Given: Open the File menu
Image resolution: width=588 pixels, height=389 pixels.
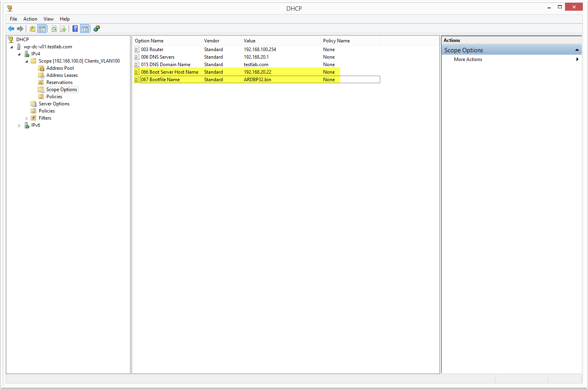Looking at the screenshot, I should coord(13,19).
